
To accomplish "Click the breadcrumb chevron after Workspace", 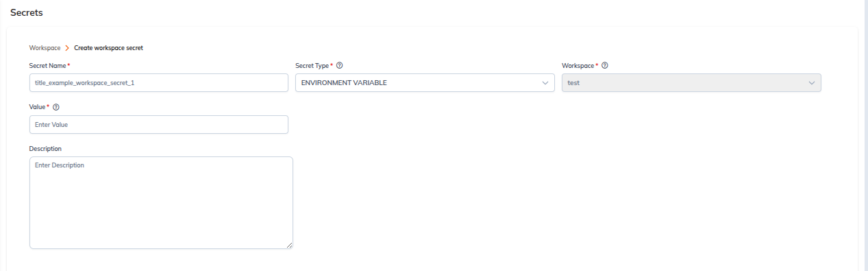I will click(x=67, y=48).
